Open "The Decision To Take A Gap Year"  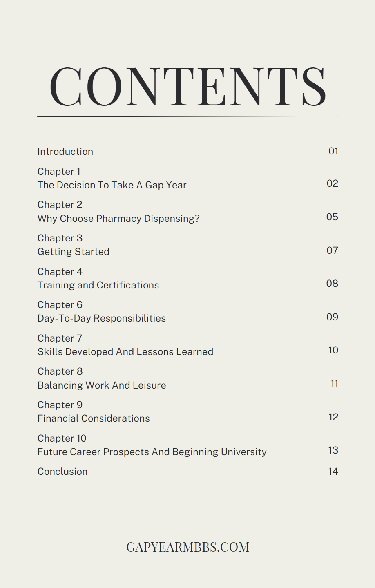tap(112, 185)
